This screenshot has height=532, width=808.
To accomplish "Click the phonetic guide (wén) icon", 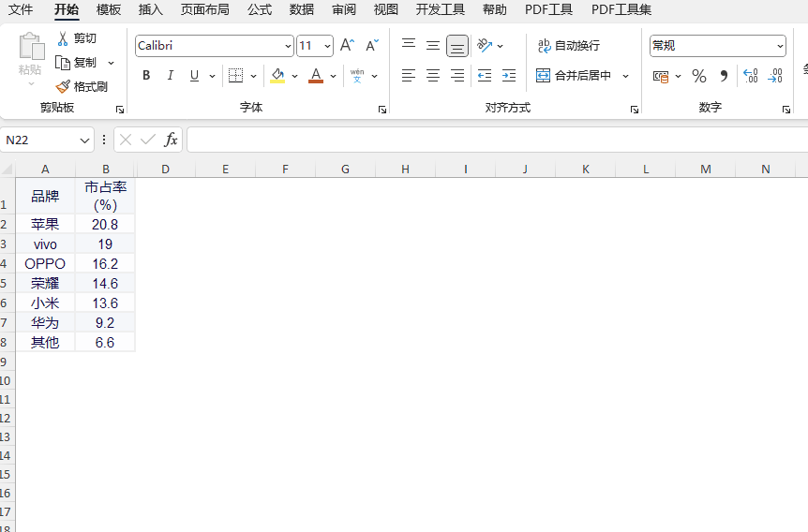I will coord(357,76).
